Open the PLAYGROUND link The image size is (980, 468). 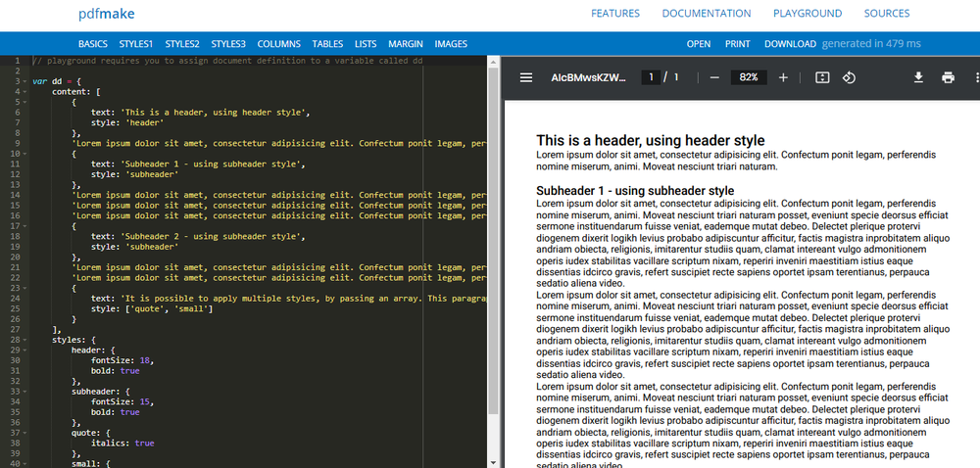tap(808, 13)
